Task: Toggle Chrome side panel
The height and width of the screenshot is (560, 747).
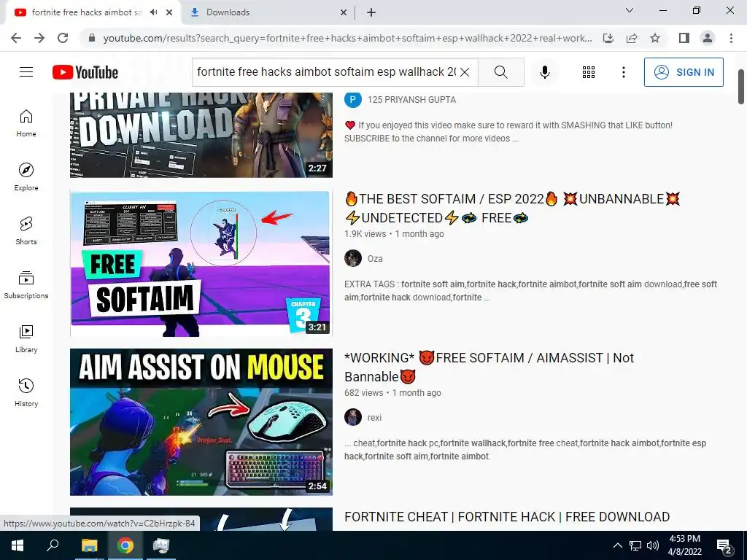Action: click(x=684, y=38)
